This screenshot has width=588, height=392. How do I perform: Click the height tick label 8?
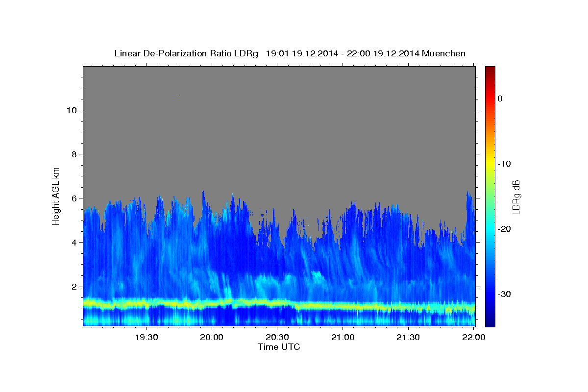pos(74,154)
